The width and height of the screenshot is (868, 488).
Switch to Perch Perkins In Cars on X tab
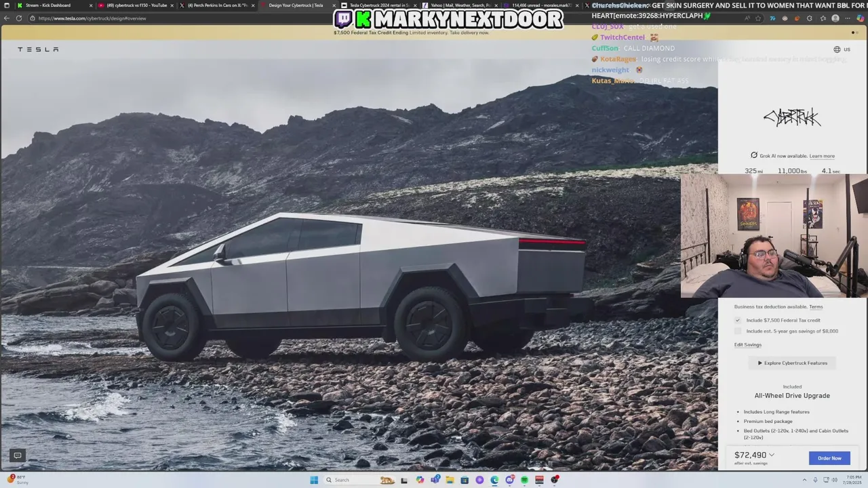[x=217, y=5]
